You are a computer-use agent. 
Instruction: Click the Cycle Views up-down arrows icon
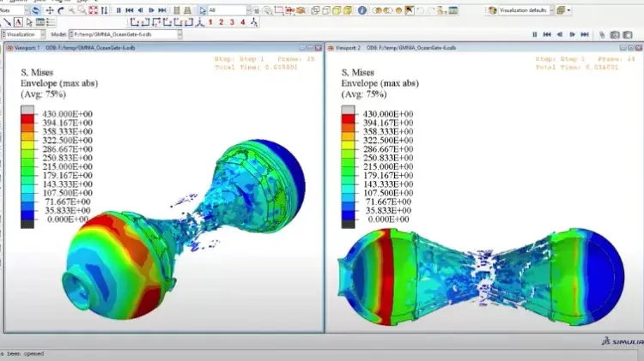click(104, 10)
